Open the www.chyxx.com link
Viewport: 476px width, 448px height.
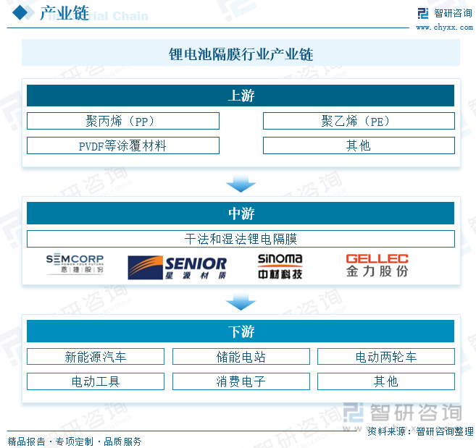tap(444, 28)
